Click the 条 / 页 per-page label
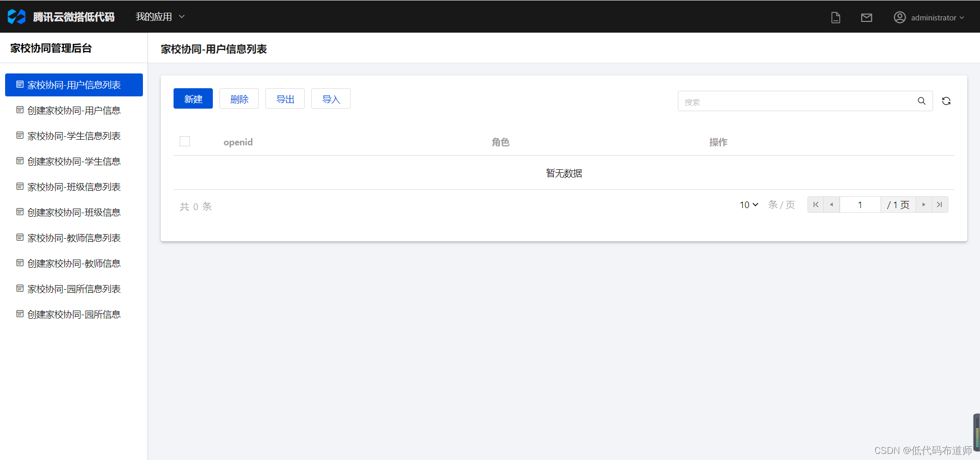Screen dimensions: 980x460 [x=781, y=205]
